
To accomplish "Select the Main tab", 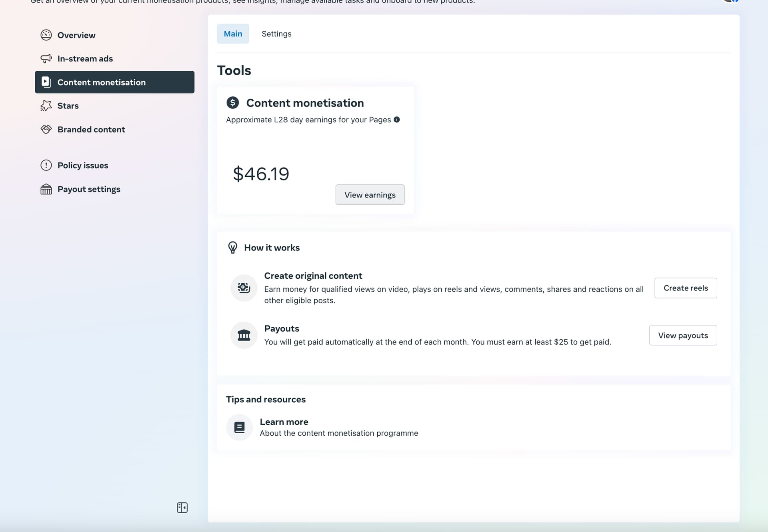I will (x=233, y=34).
